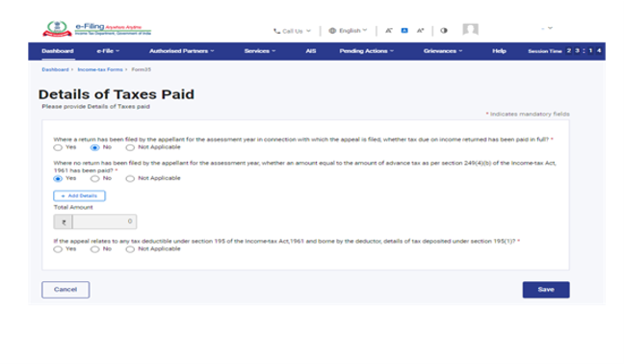Expand the e-File dropdown menu
624x364 pixels.
108,51
